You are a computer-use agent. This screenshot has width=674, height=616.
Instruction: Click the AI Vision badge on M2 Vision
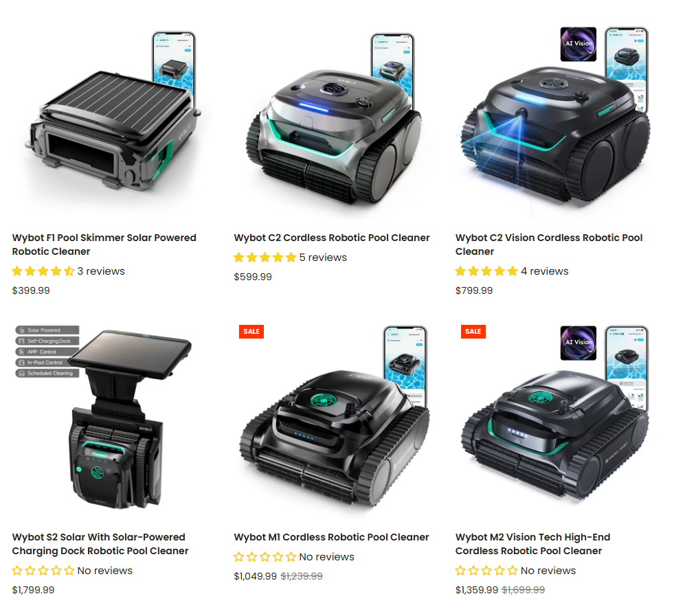coord(578,343)
